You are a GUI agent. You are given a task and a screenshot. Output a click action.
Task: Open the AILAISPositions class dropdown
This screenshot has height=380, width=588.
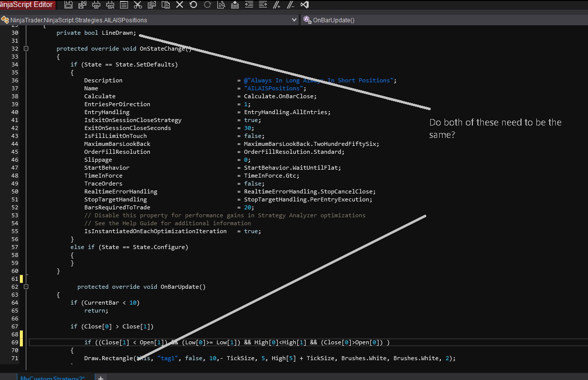pyautogui.click(x=294, y=20)
